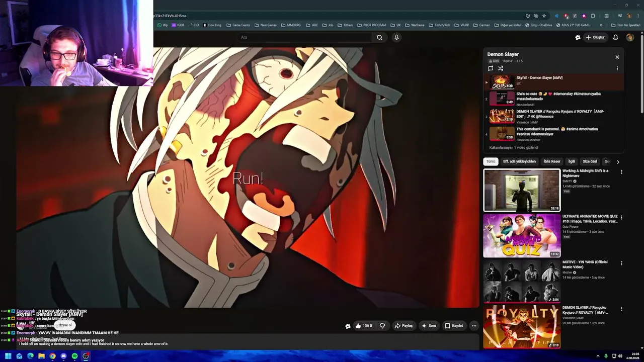
Task: Close the Demon Slayer playlist panel
Action: [617, 57]
